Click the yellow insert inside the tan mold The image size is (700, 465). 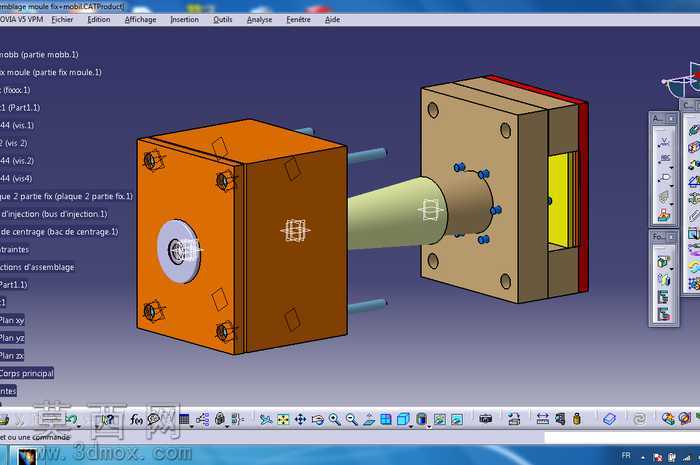(x=562, y=200)
